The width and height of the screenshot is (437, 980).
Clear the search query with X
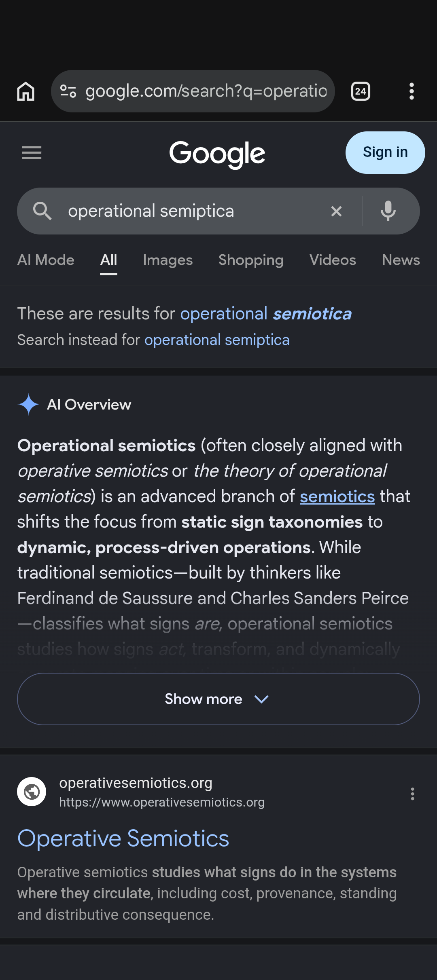[x=336, y=211]
